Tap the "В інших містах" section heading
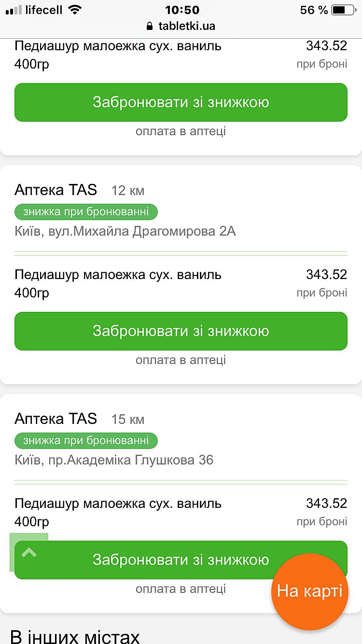 pyautogui.click(x=75, y=635)
